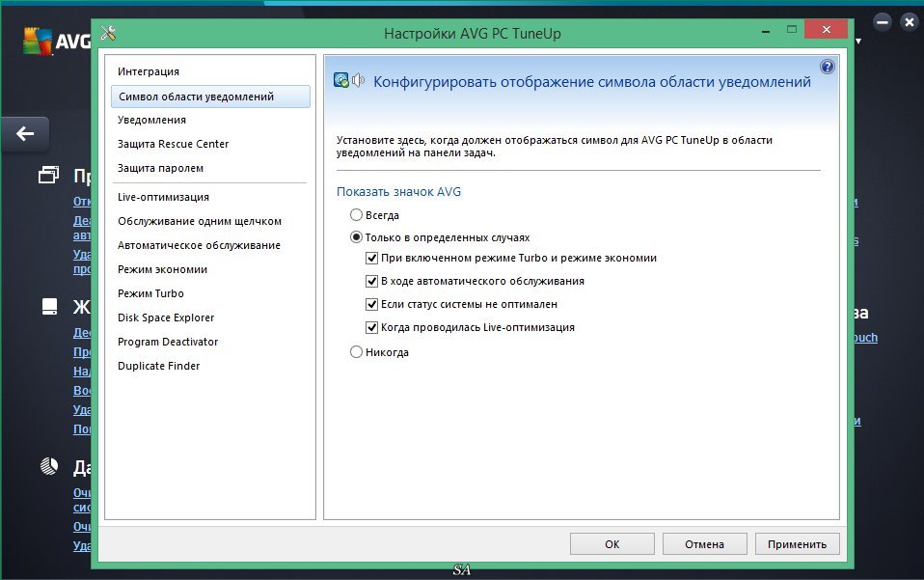924x580 pixels.
Task: Click the 'Применить' apply button
Action: (x=798, y=544)
